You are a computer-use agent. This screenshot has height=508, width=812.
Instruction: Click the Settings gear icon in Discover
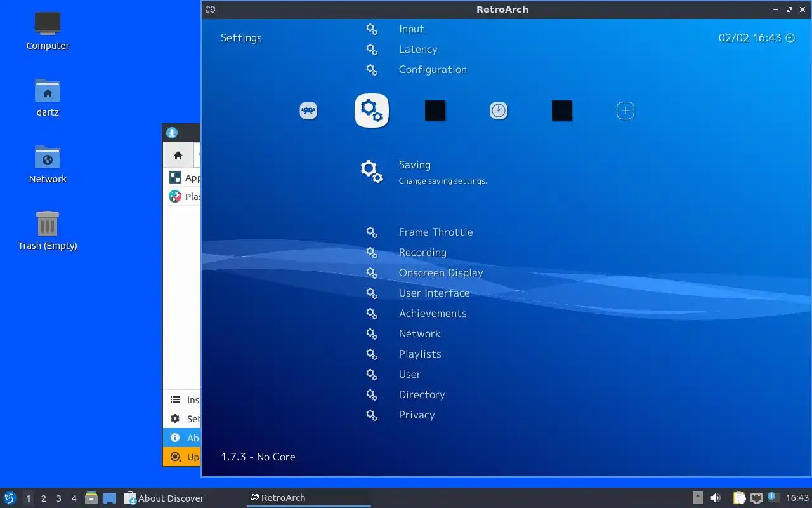pos(175,418)
